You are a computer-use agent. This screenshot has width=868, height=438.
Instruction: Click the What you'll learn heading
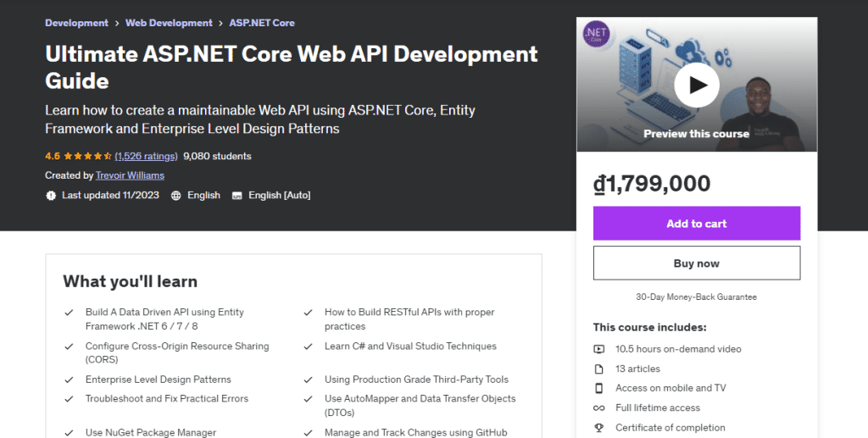coord(130,281)
